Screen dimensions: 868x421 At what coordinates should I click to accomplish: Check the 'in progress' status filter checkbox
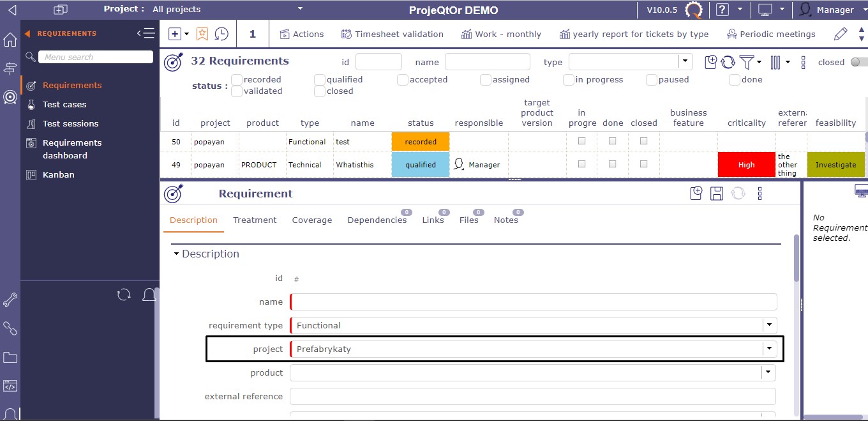tap(569, 80)
